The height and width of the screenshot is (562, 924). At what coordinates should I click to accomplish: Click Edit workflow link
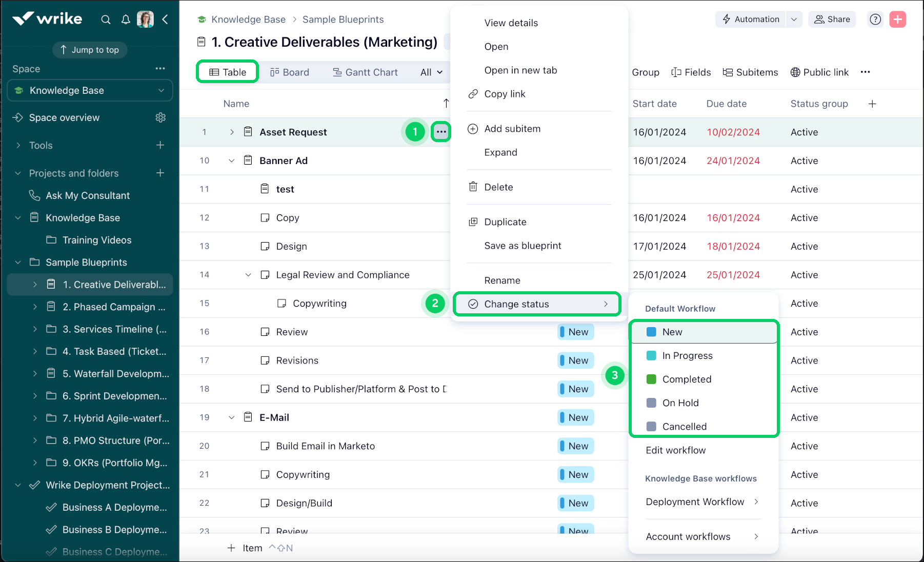[675, 450]
